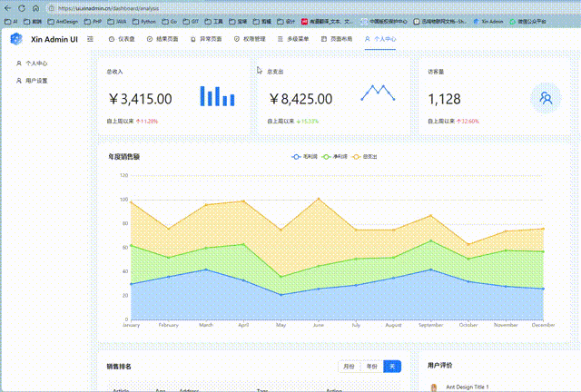Open the 多级菜单 top navigation item
Screen dimensions: 581x392
tap(293, 39)
